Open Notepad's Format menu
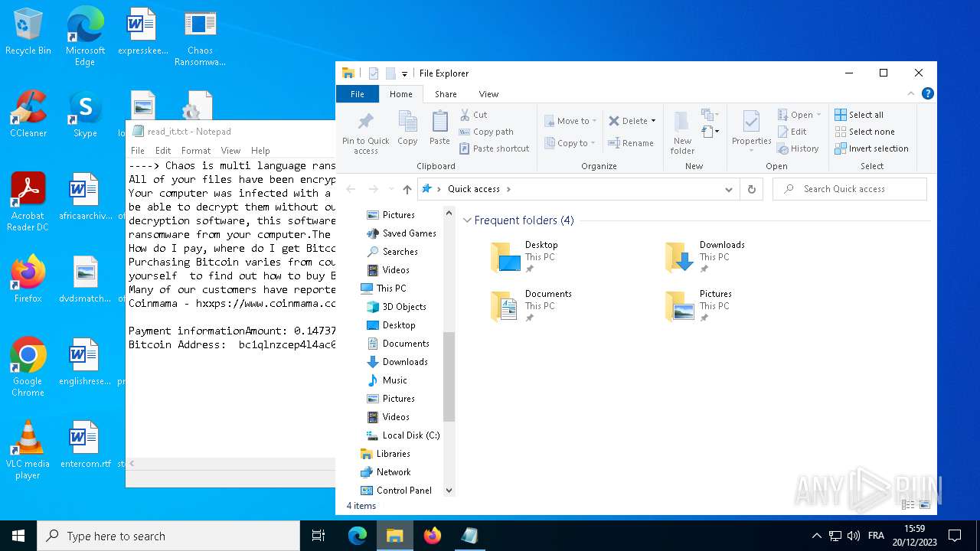The image size is (980, 551). [196, 151]
